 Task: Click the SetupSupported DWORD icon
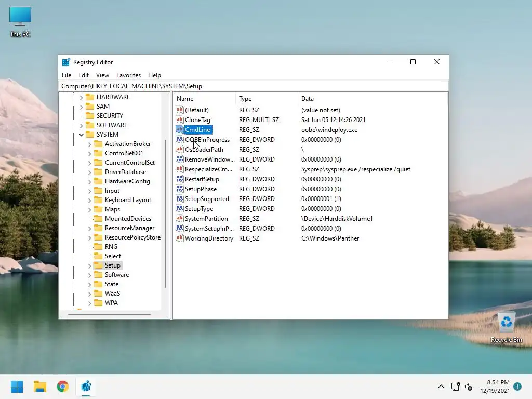[179, 198]
